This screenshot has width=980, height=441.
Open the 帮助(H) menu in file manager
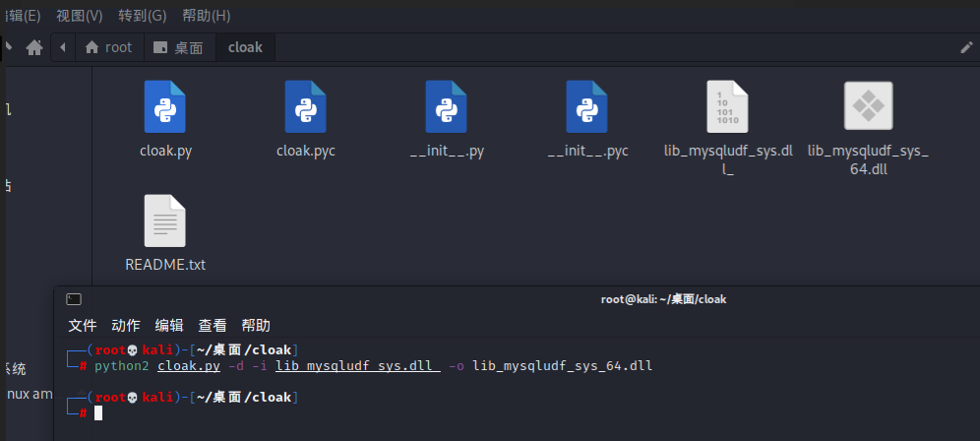[x=207, y=16]
